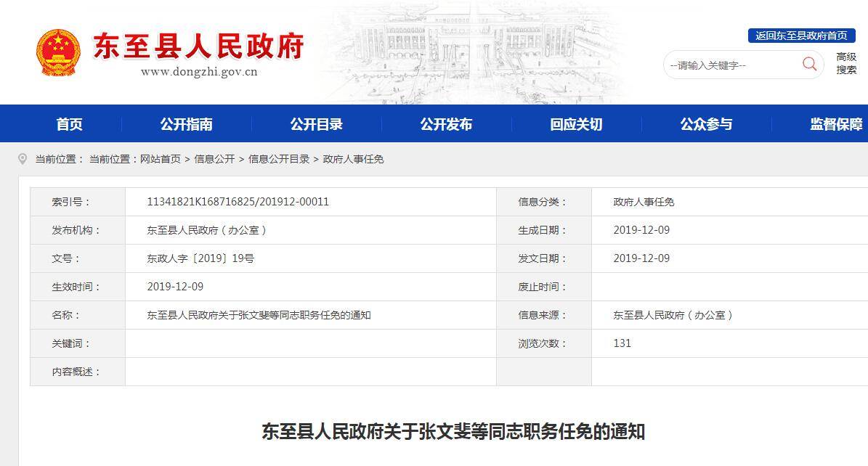Click the view count 131

622,343
